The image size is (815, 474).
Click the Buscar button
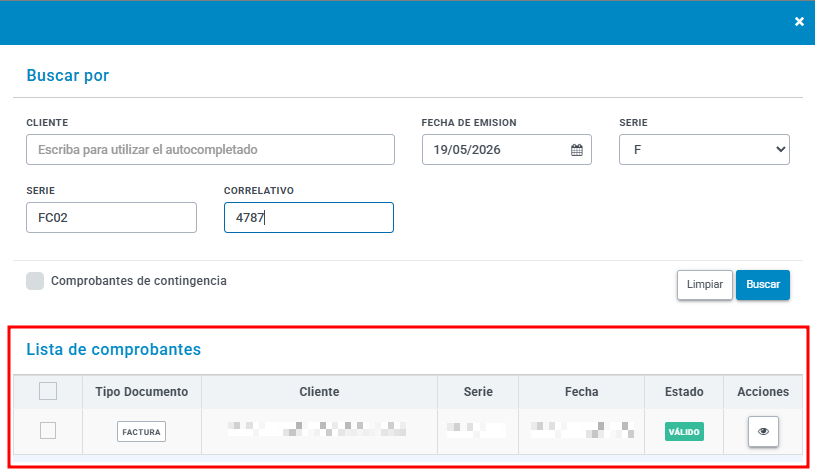[763, 285]
